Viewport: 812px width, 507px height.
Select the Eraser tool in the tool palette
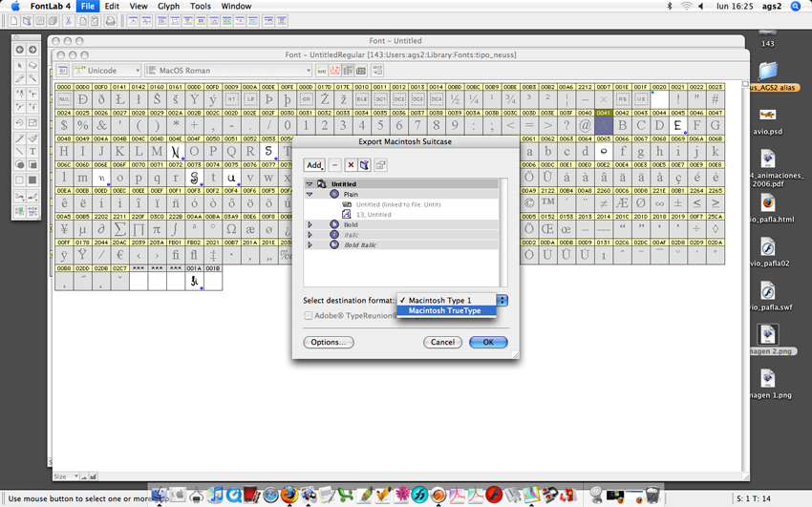point(32,66)
